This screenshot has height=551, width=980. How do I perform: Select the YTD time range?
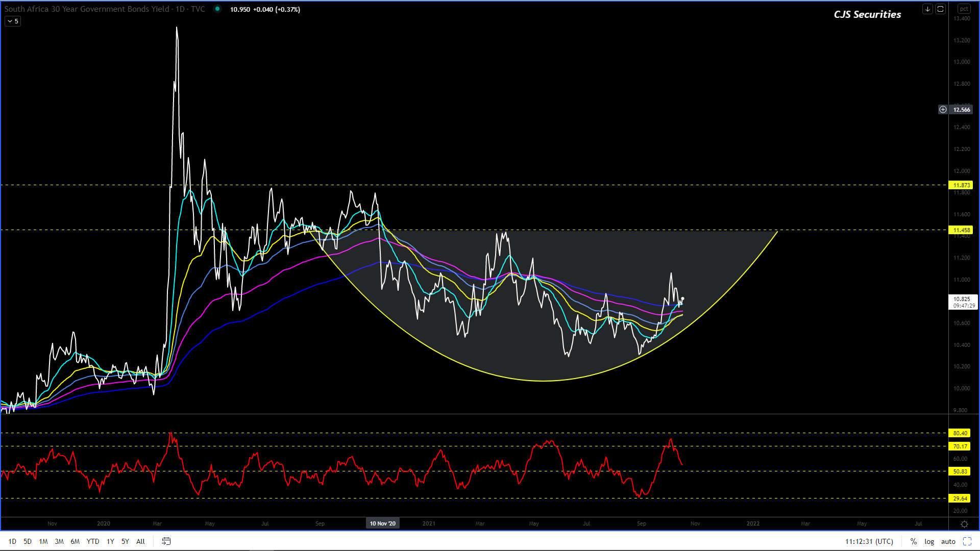[x=93, y=541]
